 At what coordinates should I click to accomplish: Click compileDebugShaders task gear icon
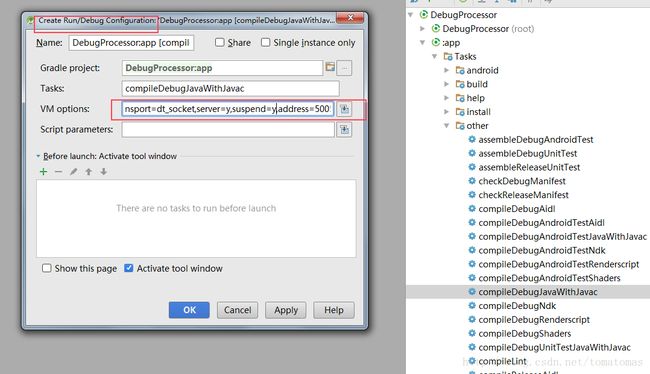pos(472,333)
